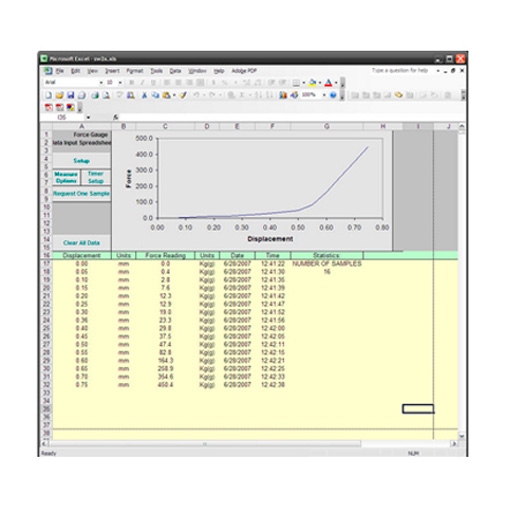Click the Force Reading header cell
The image size is (510, 510).
(165, 256)
